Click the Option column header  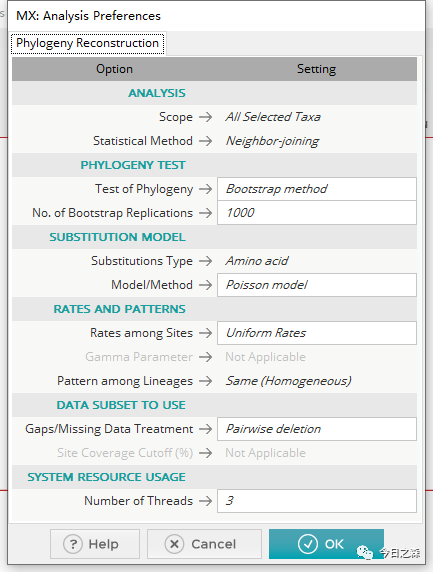coord(114,69)
